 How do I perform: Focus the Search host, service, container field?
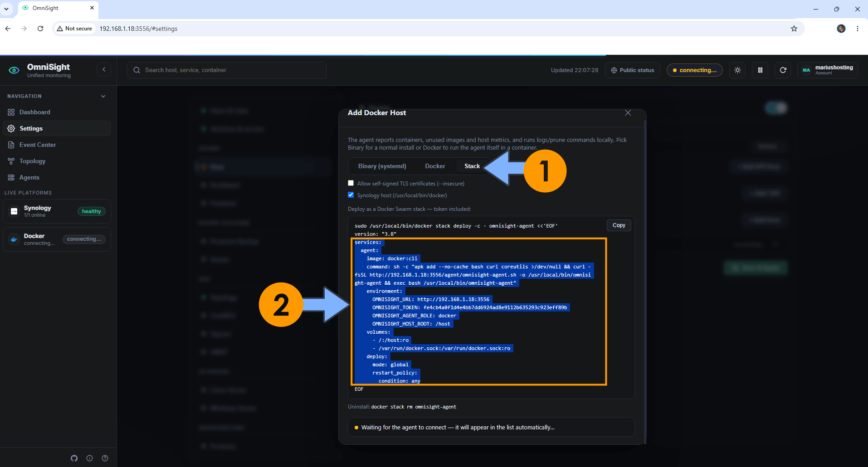click(x=226, y=70)
